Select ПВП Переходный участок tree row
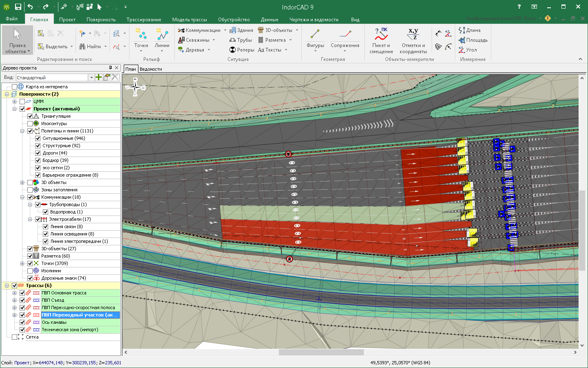 80,315
